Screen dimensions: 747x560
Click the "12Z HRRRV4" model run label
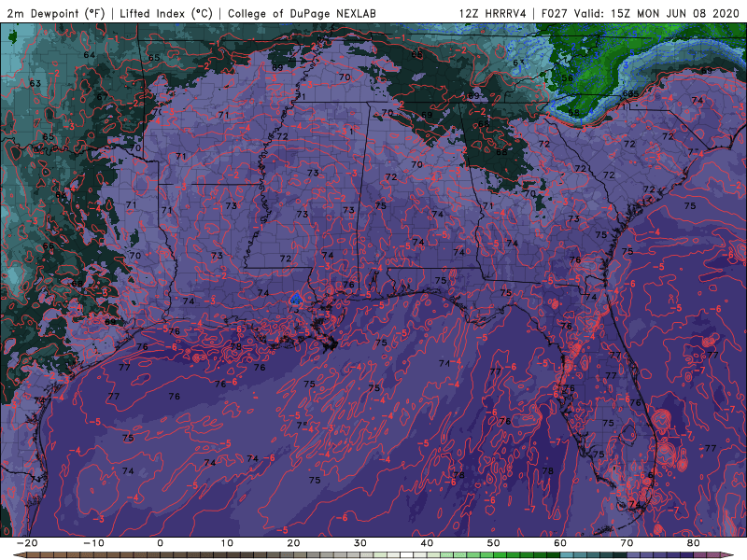[x=493, y=13]
